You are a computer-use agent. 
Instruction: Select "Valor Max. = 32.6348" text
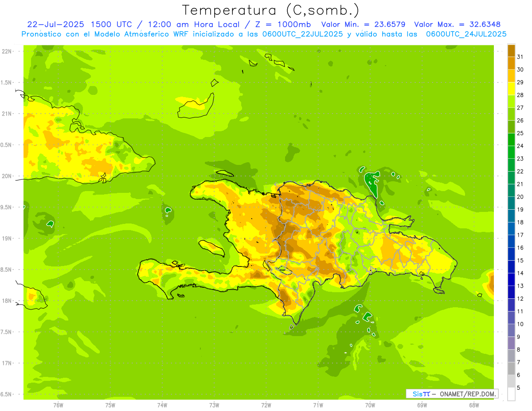457,24
